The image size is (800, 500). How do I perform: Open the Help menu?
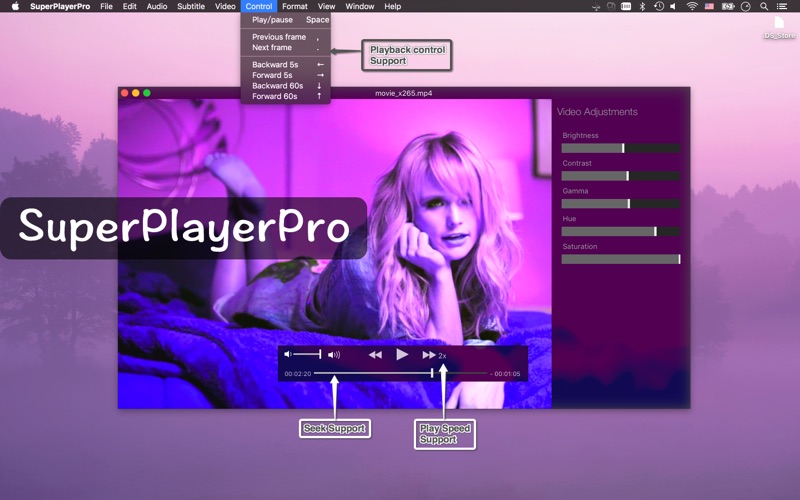point(392,6)
